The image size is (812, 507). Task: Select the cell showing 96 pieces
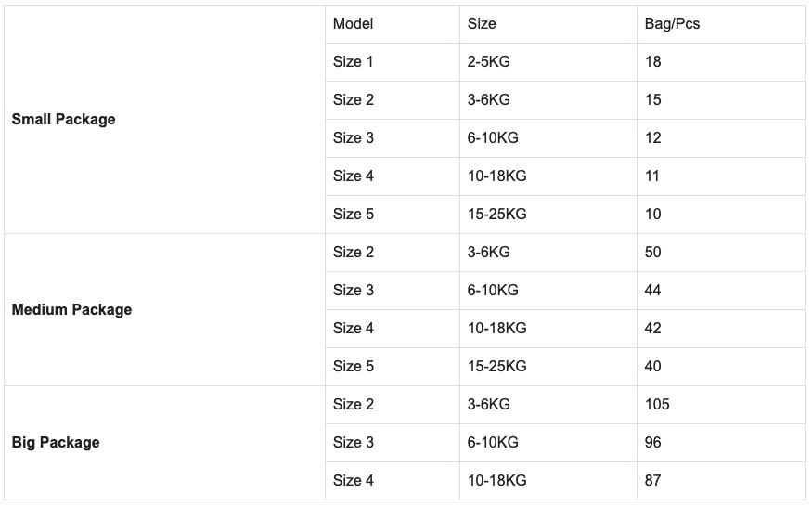pyautogui.click(x=721, y=443)
